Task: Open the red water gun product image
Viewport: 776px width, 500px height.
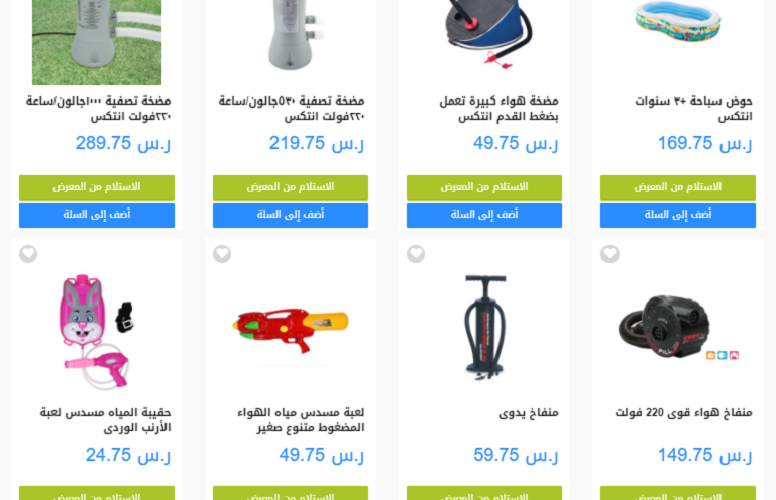Action: tap(291, 330)
